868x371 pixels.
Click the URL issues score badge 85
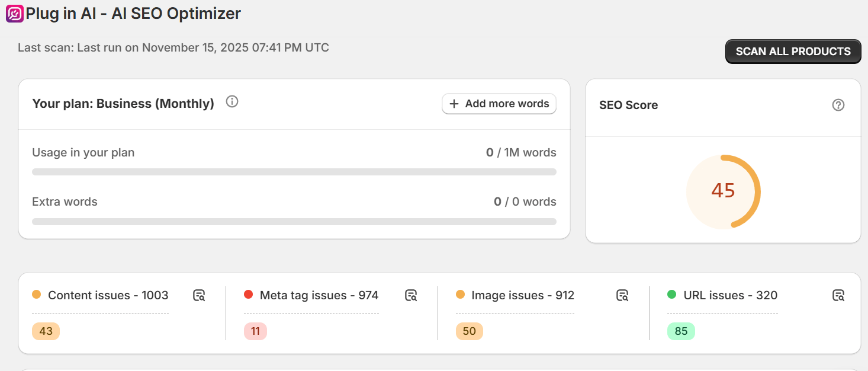(x=681, y=331)
